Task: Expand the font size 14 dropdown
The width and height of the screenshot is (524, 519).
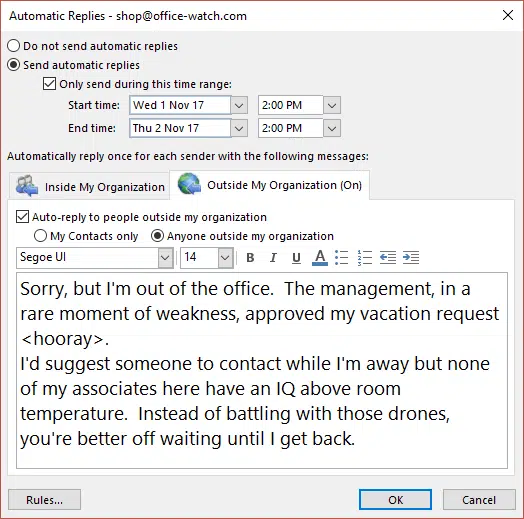Action: point(225,258)
